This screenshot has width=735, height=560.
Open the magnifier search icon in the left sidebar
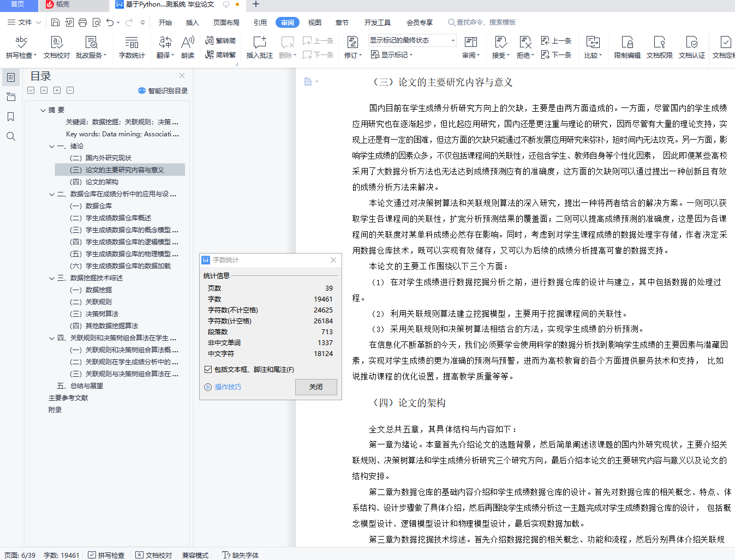pos(11,136)
